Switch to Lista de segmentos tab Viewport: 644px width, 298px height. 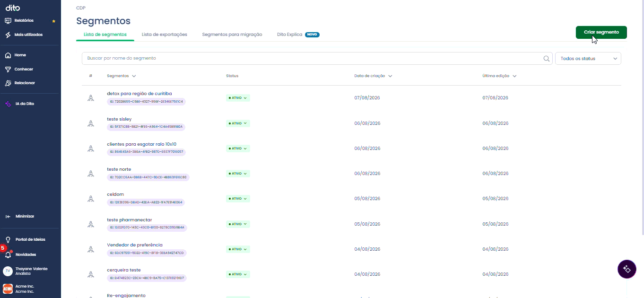coord(105,35)
